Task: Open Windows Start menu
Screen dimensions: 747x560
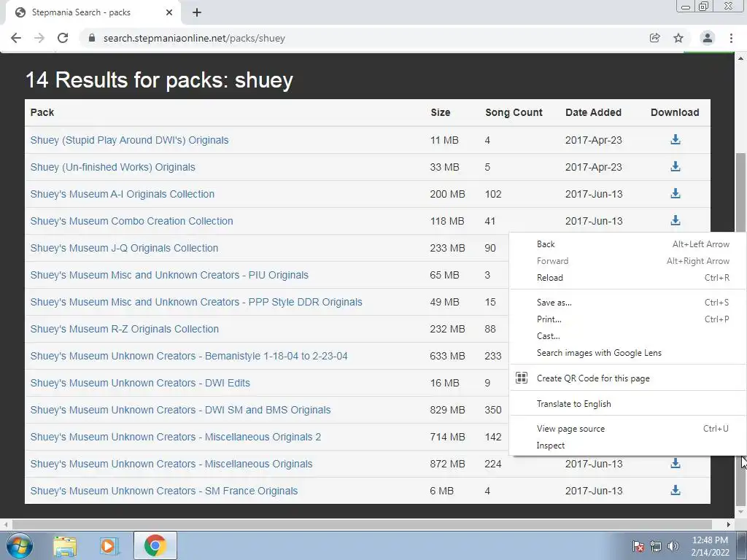Action: 20,545
